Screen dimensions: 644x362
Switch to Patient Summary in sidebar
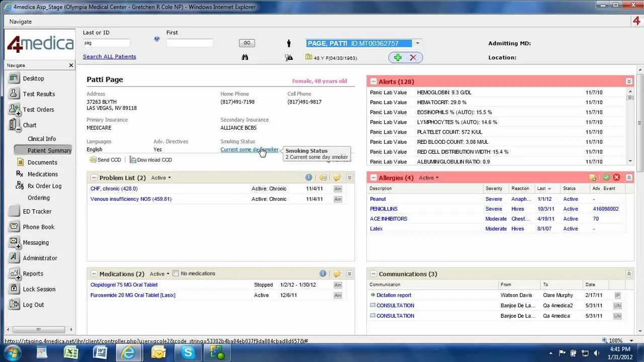50,150
